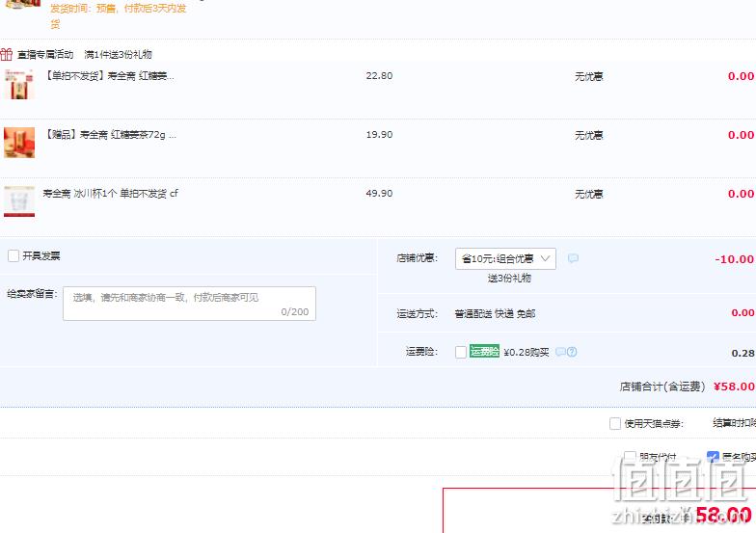The height and width of the screenshot is (533, 756).
Task: Click 无优惠 in the 冰川杯 row
Action: [588, 194]
